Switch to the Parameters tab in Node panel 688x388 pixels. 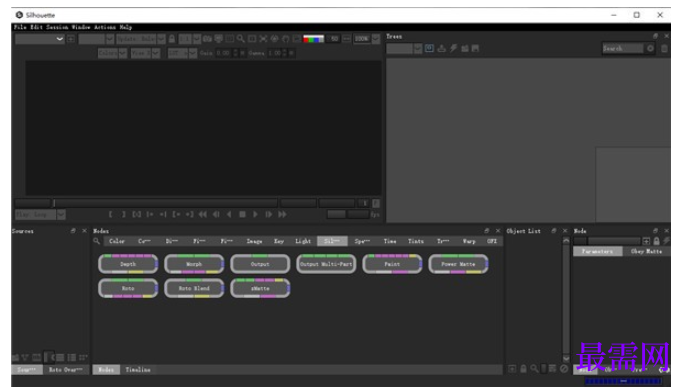(597, 251)
